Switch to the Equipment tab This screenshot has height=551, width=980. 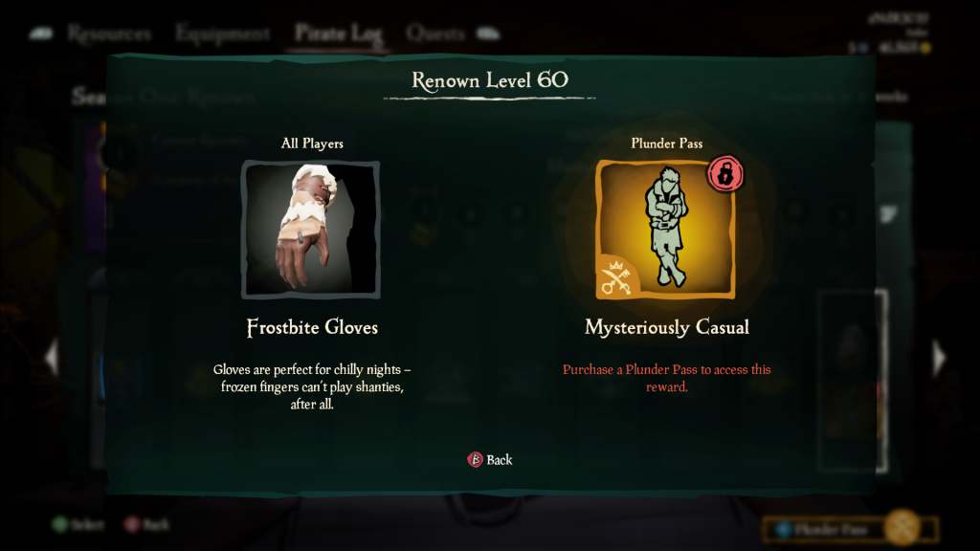[x=222, y=33]
